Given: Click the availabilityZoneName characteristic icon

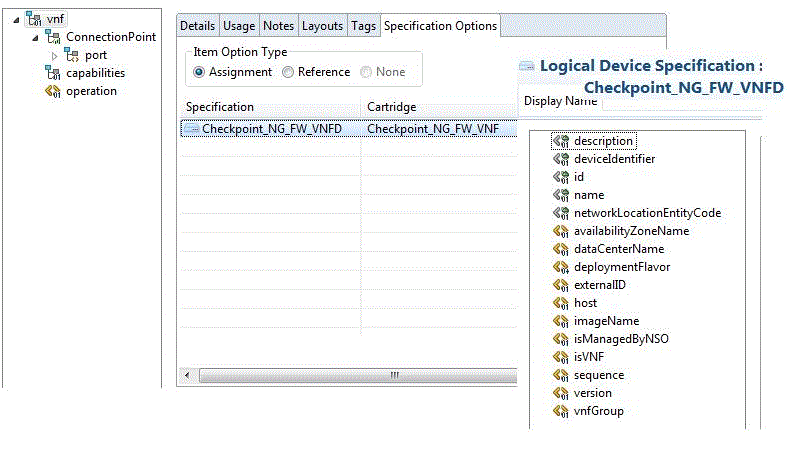Looking at the screenshot, I should (561, 231).
